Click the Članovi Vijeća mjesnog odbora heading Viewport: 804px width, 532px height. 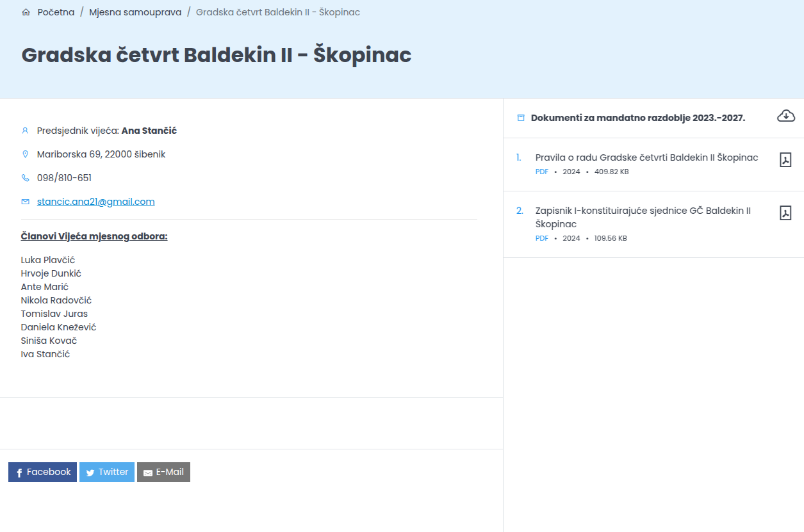94,236
